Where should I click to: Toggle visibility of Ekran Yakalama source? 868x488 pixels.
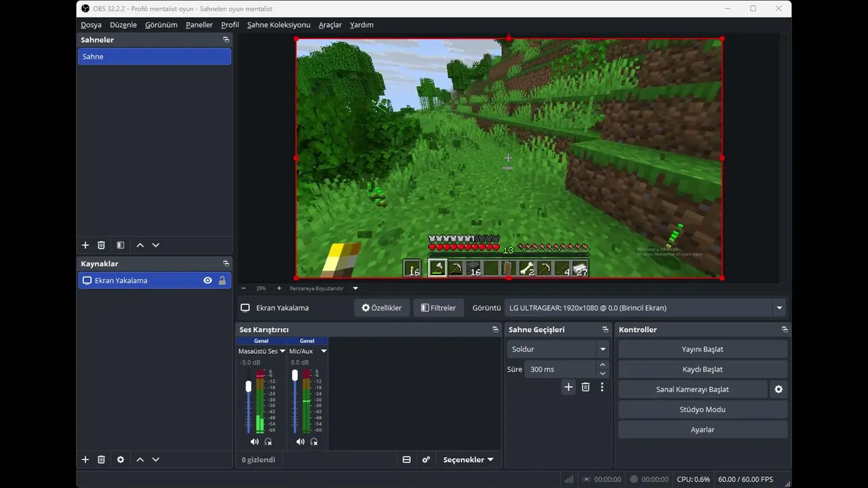pos(208,281)
